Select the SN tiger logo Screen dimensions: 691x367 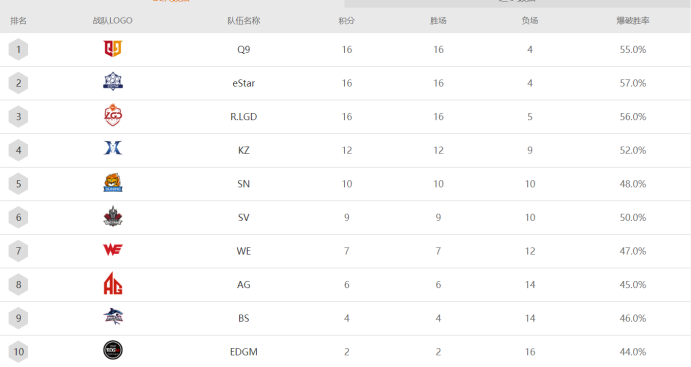click(113, 182)
